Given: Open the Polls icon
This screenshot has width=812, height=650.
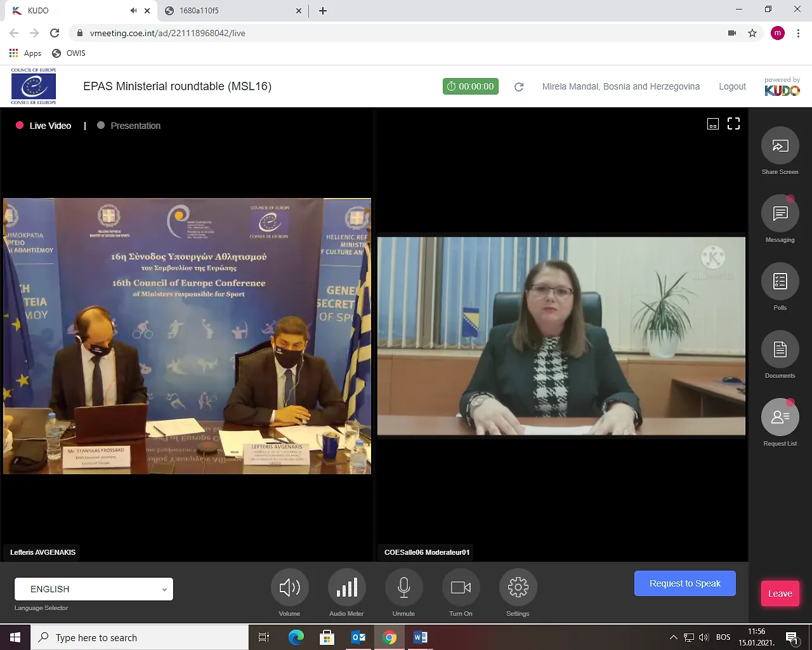Looking at the screenshot, I should (x=780, y=282).
